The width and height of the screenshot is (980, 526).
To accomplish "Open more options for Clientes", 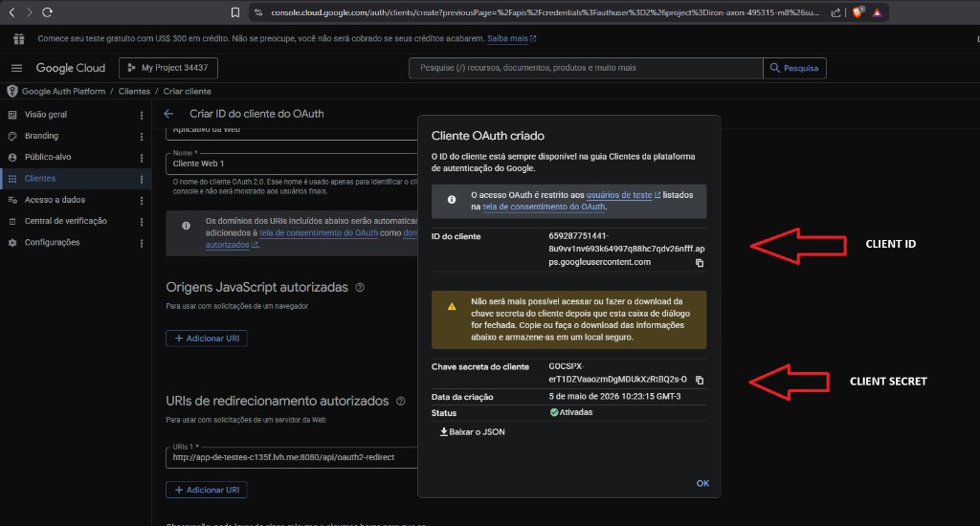I will 142,179.
